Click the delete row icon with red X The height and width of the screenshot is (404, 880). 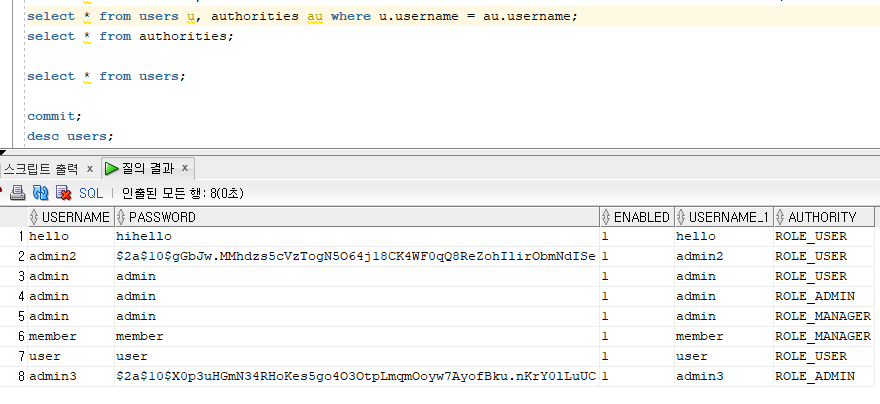click(63, 193)
